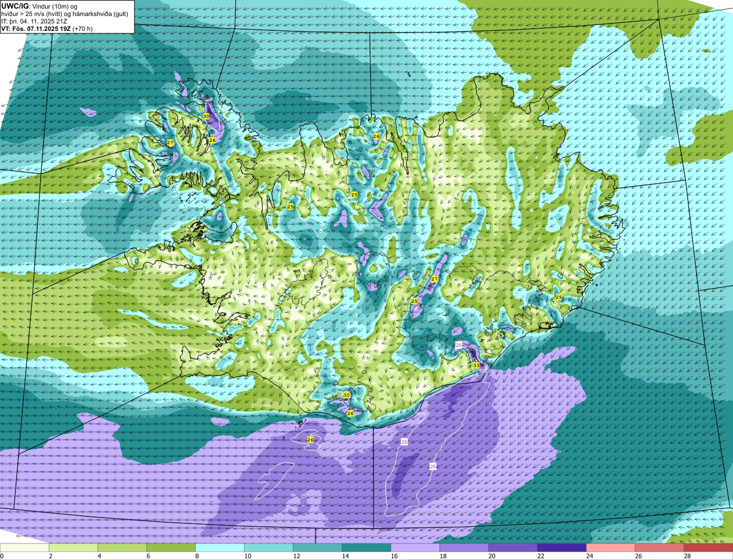Image resolution: width=733 pixels, height=560 pixels.
Task: Pick the 12–14 m/s teal legend swatch
Action: 318,547
